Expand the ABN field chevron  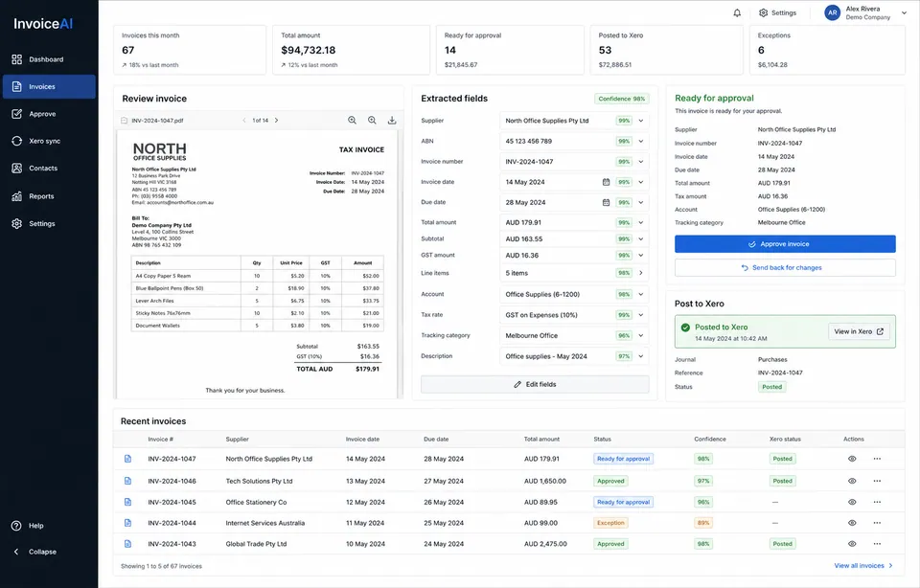pyautogui.click(x=641, y=142)
